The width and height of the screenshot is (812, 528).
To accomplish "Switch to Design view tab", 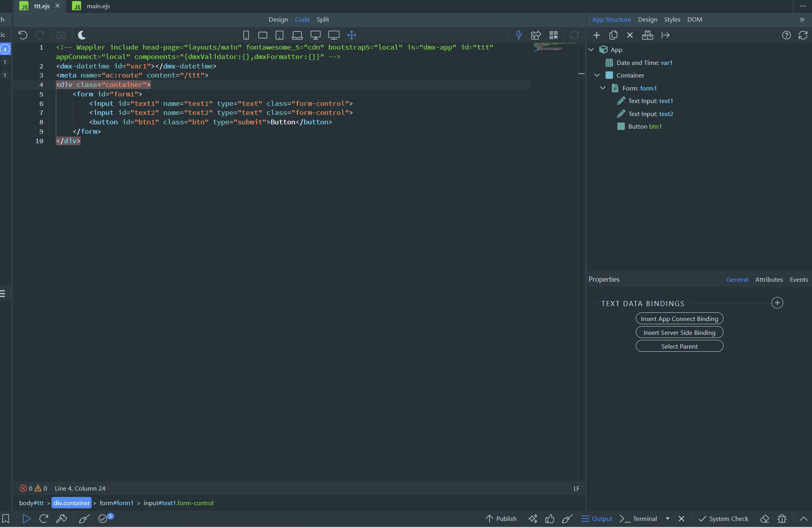I will pos(278,19).
